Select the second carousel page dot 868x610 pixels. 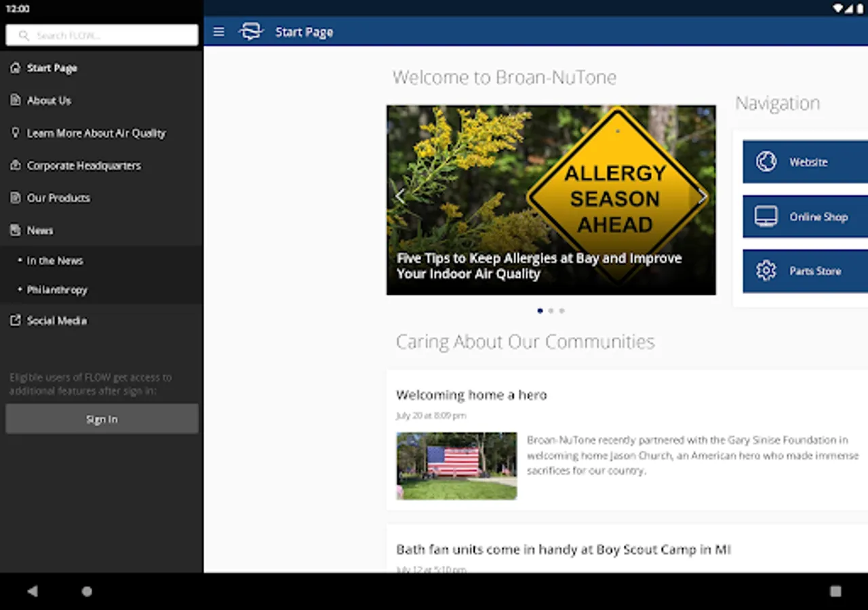click(x=551, y=311)
